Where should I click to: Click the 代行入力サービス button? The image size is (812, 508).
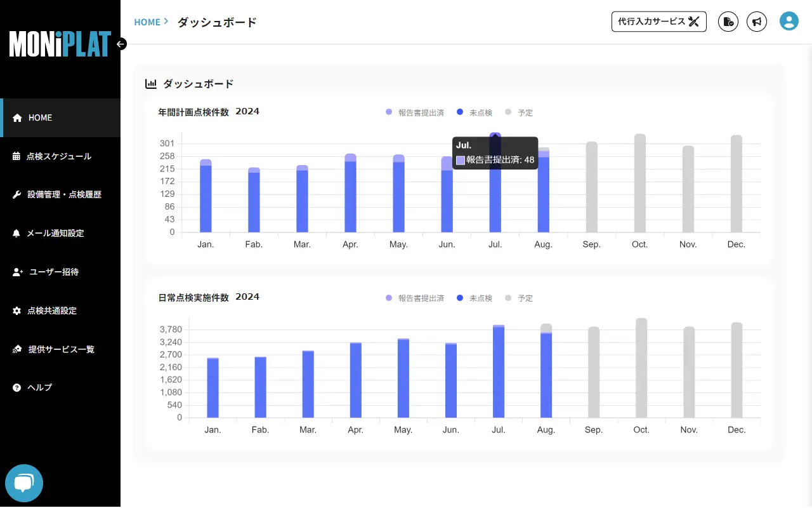tap(658, 22)
